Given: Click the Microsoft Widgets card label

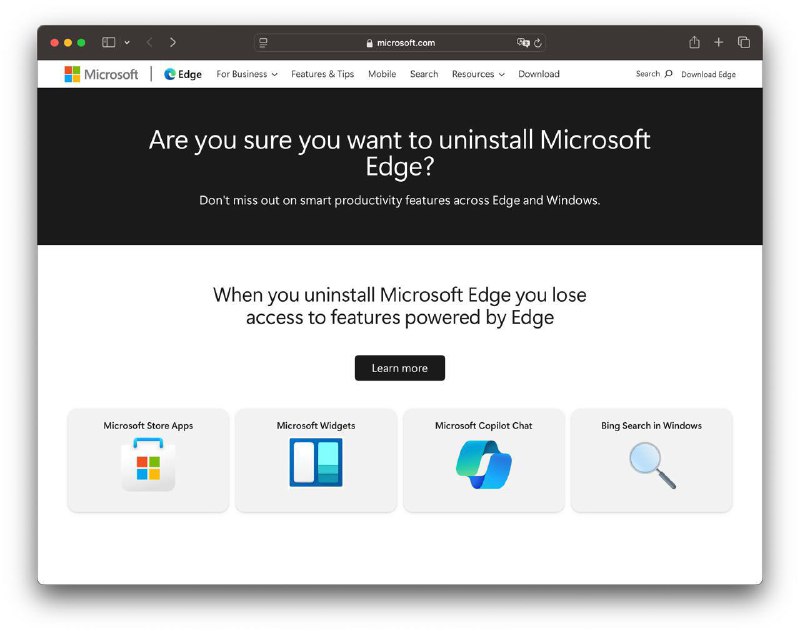Looking at the screenshot, I should tap(316, 425).
